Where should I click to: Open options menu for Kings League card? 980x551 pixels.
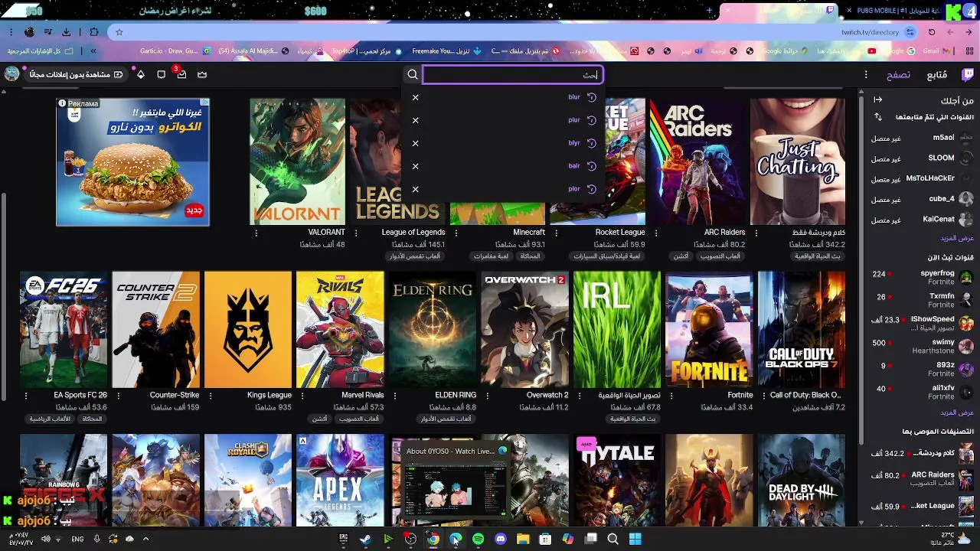pyautogui.click(x=211, y=396)
